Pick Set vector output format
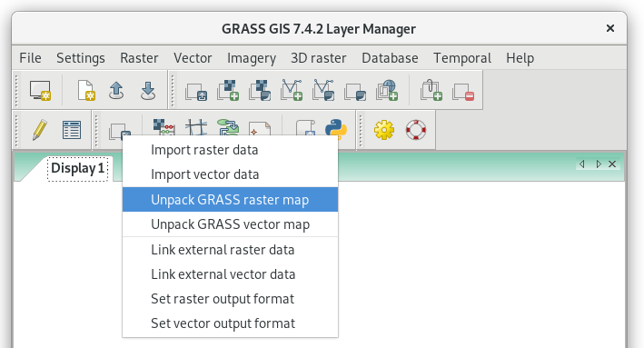Screen dimensions: 644x348 click(230, 323)
